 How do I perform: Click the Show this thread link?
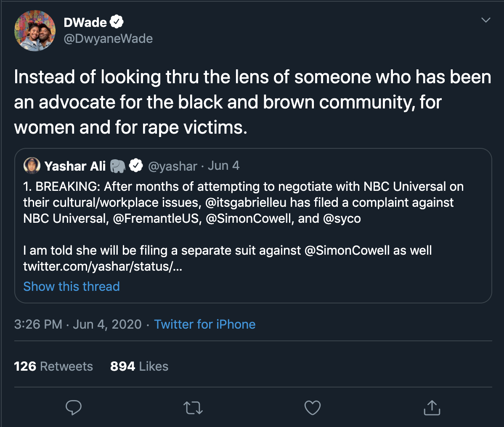pos(72,286)
